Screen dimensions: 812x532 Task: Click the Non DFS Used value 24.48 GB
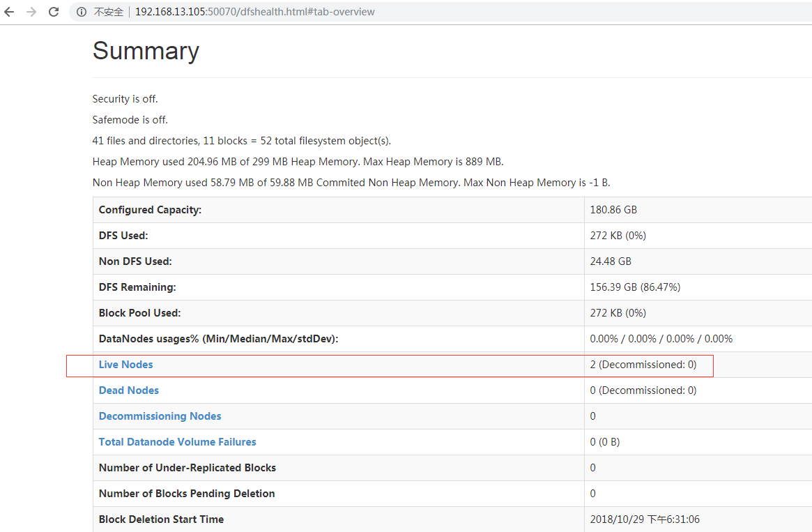click(611, 261)
